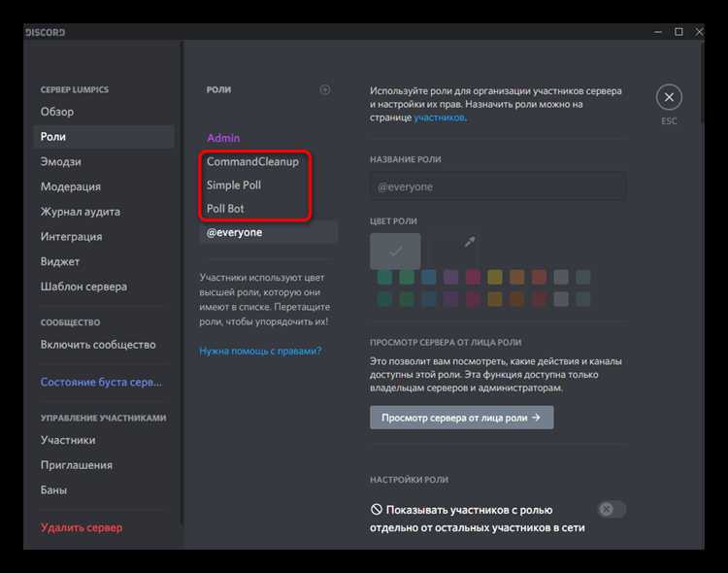Choose the yellow color swatch, top row
Viewport: 728px width, 573px height.
tap(495, 277)
